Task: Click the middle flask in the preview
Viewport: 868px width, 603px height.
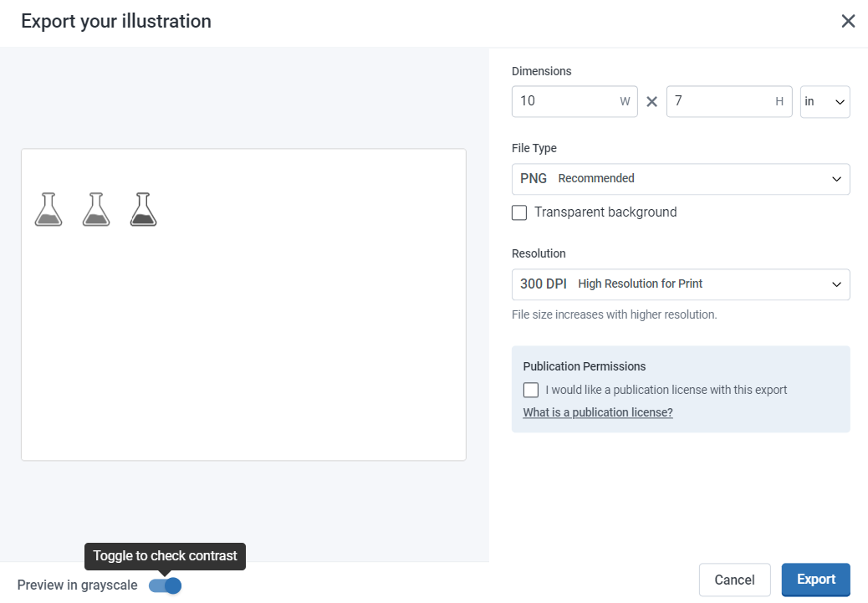Action: (x=96, y=209)
